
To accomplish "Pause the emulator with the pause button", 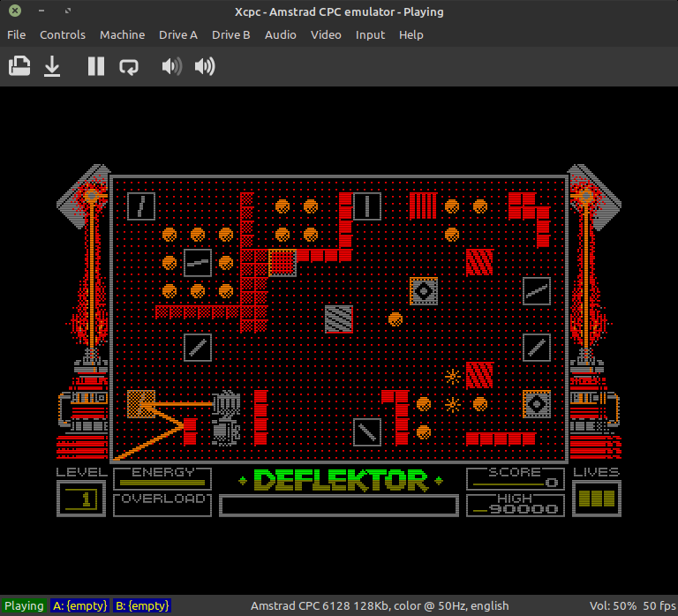I will (x=96, y=66).
